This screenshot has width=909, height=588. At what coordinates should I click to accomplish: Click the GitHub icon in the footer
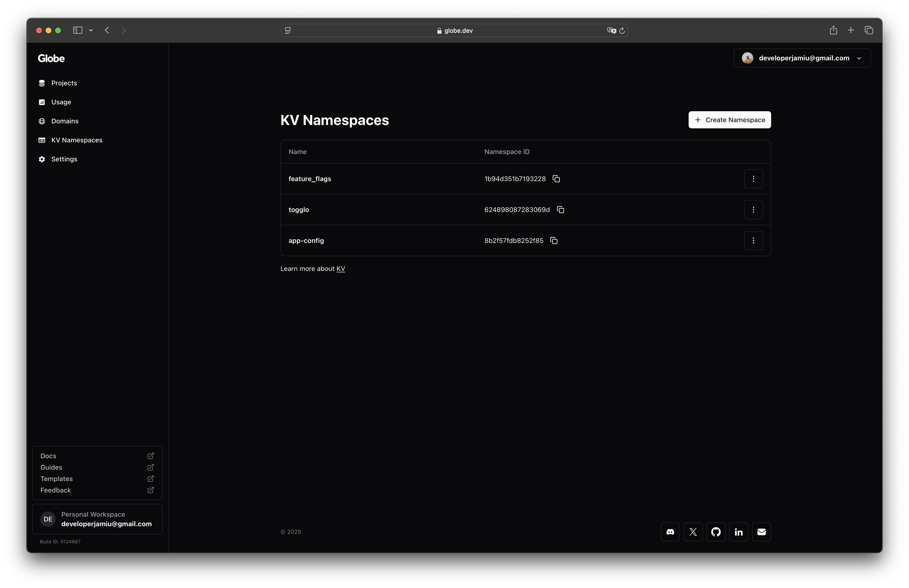(716, 531)
